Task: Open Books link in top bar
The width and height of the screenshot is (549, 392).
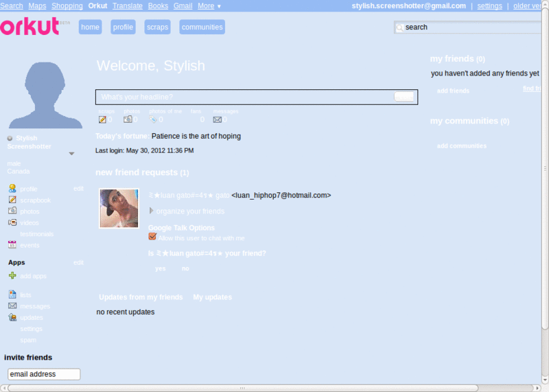Action: 158,6
